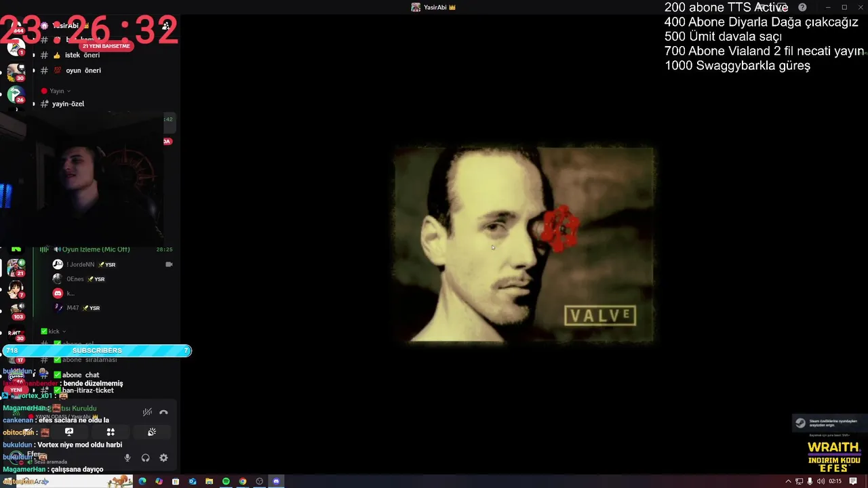The image size is (868, 488).
Task: Open Copilot in the taskbar
Action: [159, 481]
